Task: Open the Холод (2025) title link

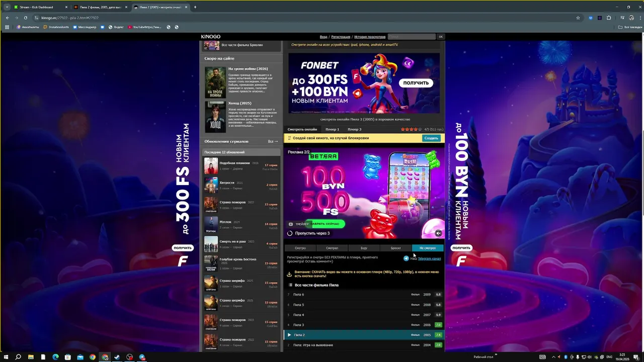Action: 239,103
